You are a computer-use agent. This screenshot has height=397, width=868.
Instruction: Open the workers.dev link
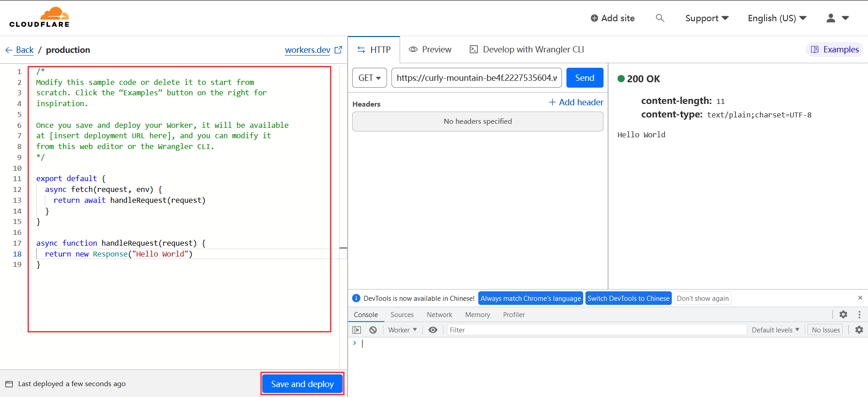(307, 50)
